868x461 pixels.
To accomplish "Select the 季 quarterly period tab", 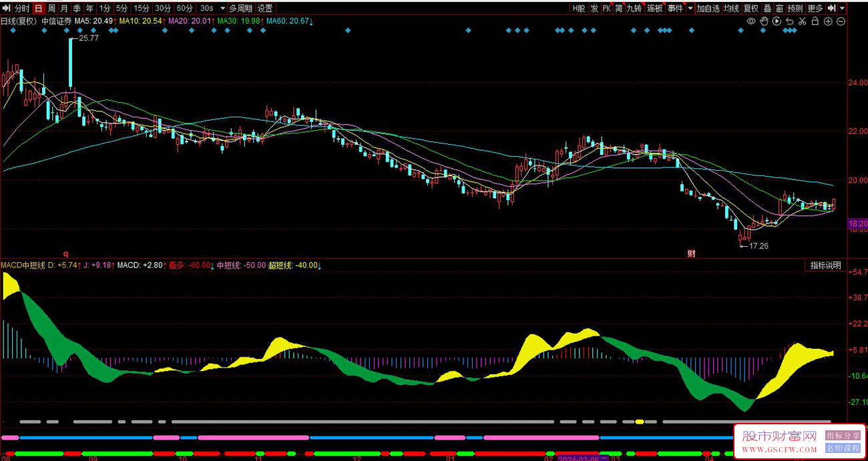I will (77, 8).
